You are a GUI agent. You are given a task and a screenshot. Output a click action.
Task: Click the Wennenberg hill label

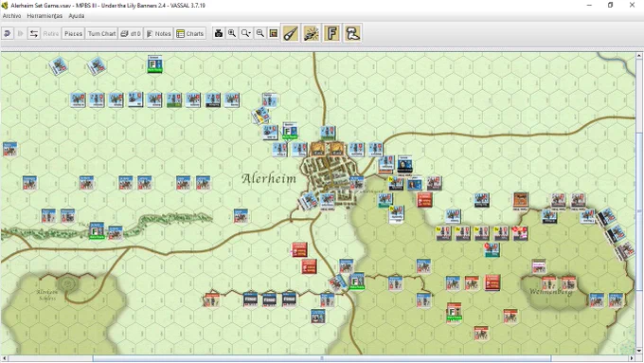pyautogui.click(x=551, y=292)
